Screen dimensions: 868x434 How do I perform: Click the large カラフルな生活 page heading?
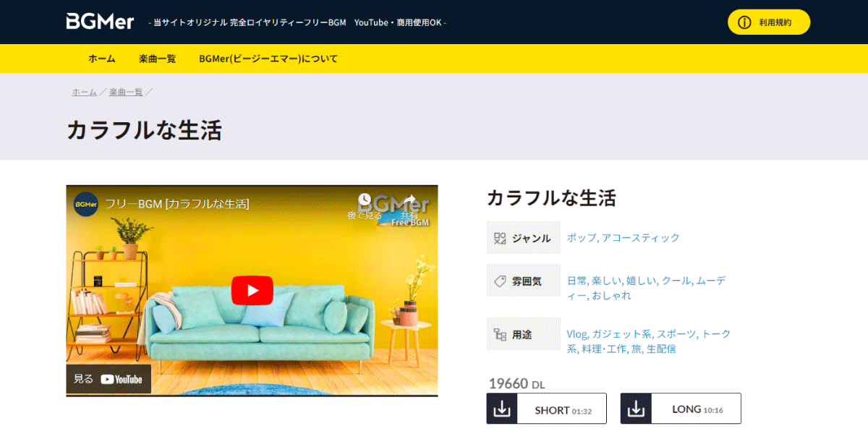(x=144, y=130)
